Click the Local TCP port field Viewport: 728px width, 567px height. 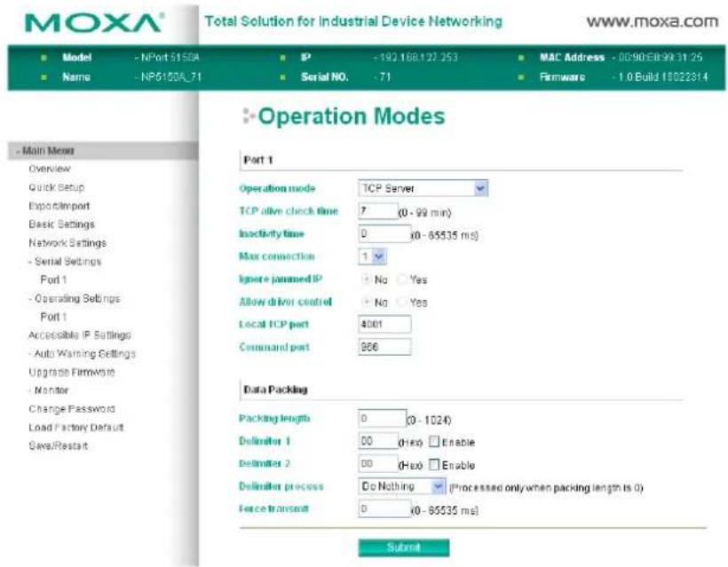[384, 324]
